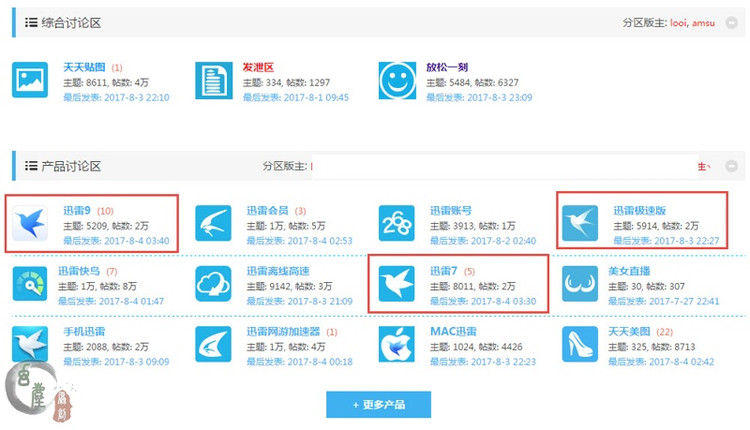
Task: Click the 手机迅雷 bird icon
Action: point(30,344)
